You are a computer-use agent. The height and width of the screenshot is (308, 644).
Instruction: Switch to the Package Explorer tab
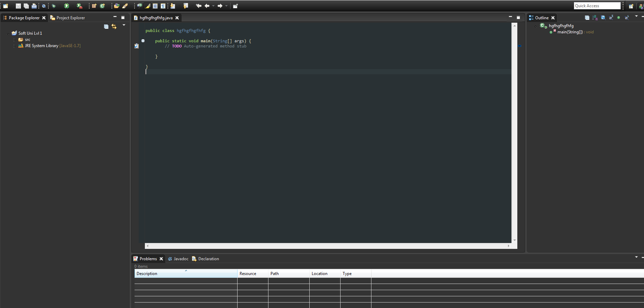tap(24, 18)
